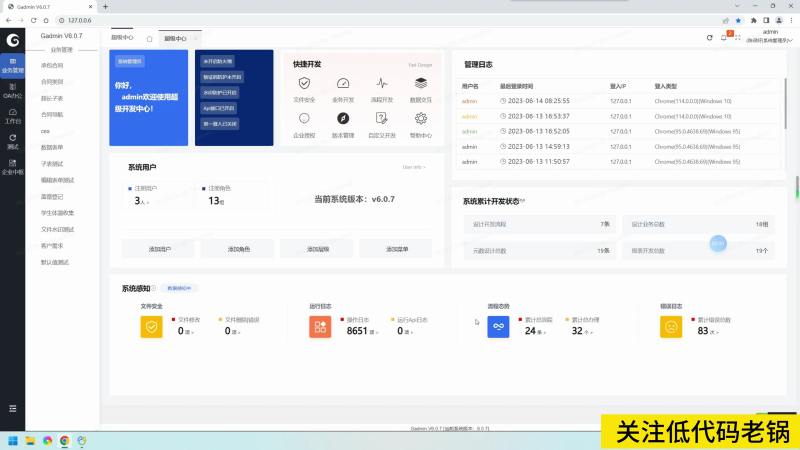This screenshot has width=800, height=450.
Task: Click the 当前系统版本 v6.0.7 text
Action: click(354, 199)
